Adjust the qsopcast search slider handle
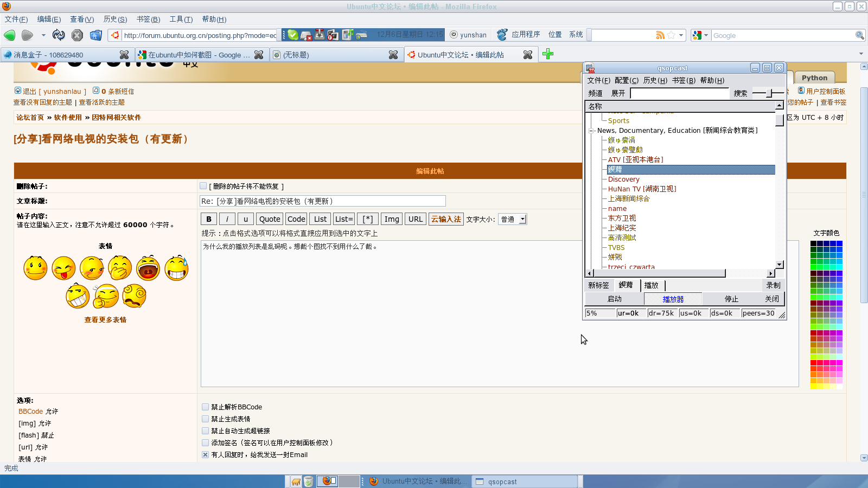This screenshot has height=488, width=868. click(769, 93)
